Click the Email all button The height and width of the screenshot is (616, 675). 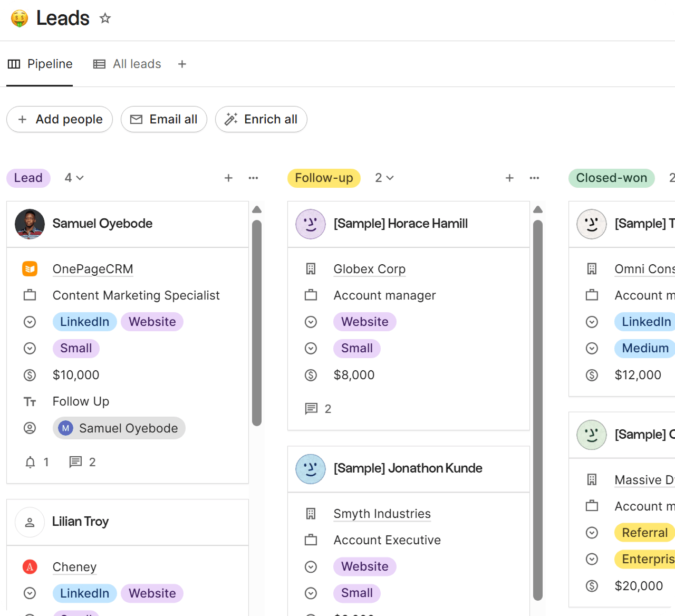[x=164, y=119]
